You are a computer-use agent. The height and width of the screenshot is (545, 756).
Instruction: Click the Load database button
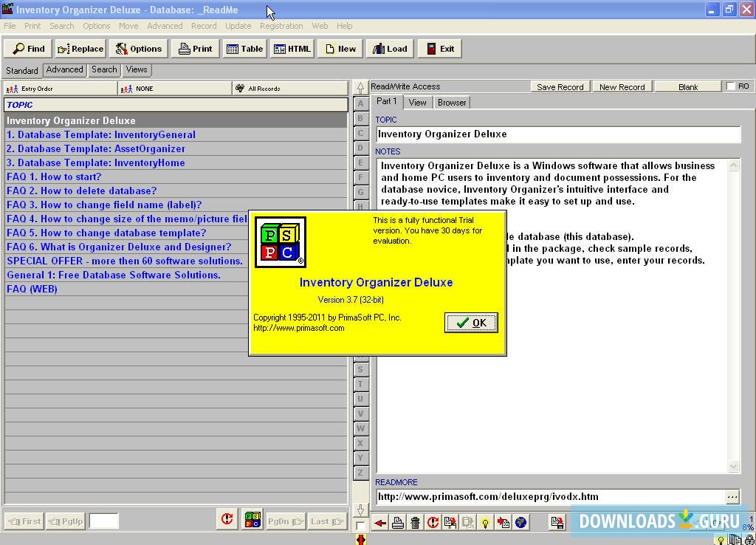390,49
